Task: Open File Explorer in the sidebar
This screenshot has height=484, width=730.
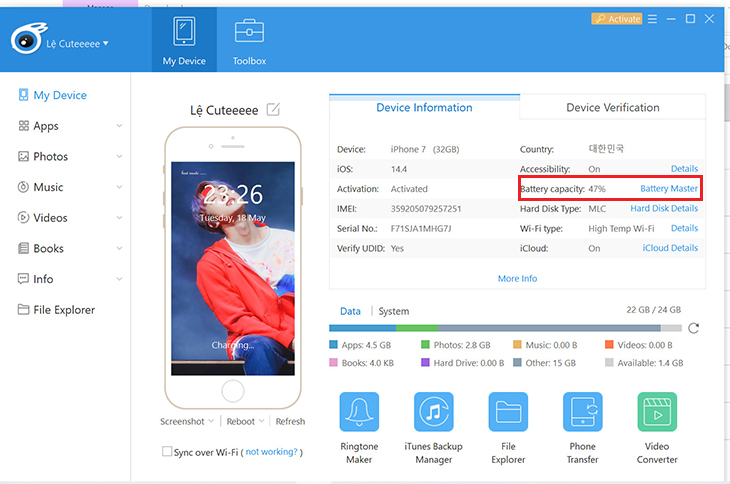Action: [x=56, y=309]
